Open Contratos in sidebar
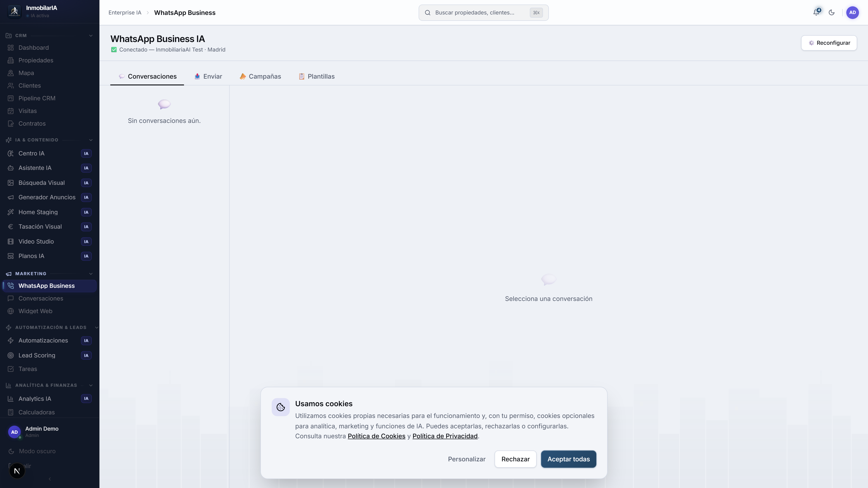Image resolution: width=868 pixels, height=488 pixels. point(50,124)
